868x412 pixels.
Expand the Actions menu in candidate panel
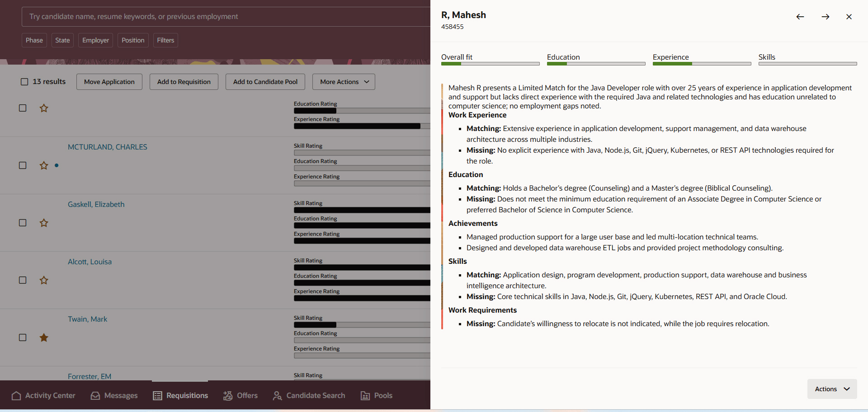[832, 389]
